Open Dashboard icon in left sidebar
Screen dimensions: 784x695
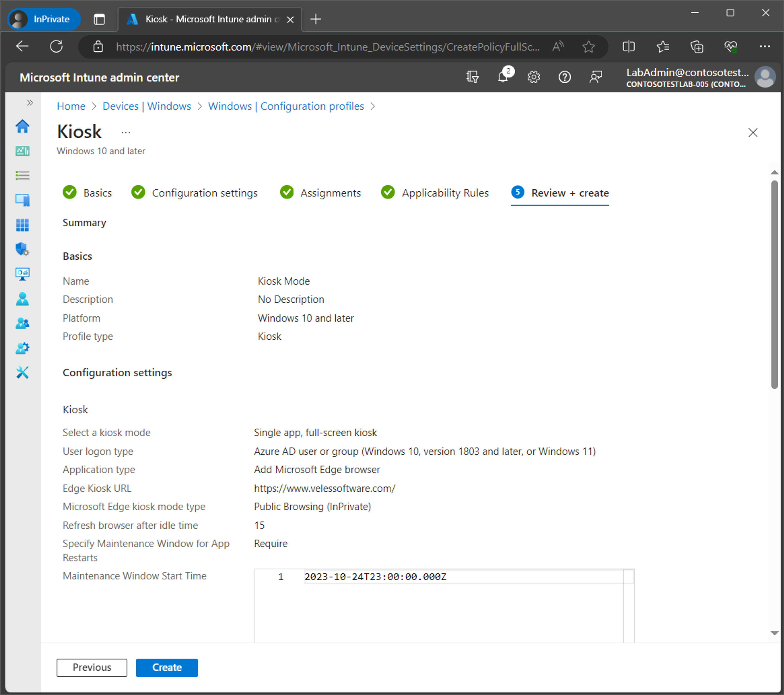(22, 151)
